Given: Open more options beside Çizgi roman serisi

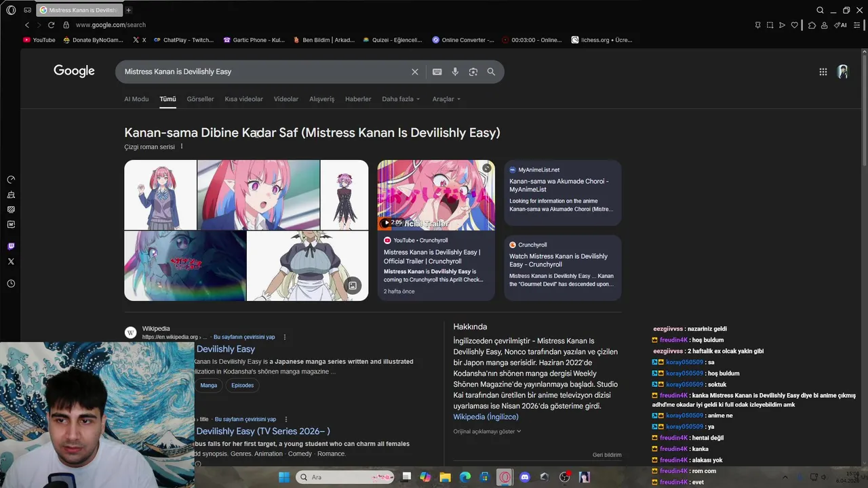Looking at the screenshot, I should point(182,146).
